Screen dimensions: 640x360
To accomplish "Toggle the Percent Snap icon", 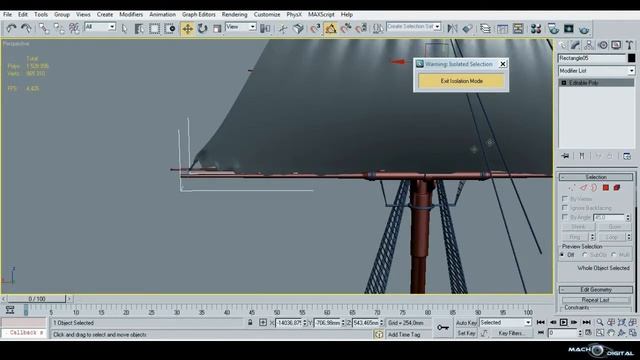I will click(346, 28).
